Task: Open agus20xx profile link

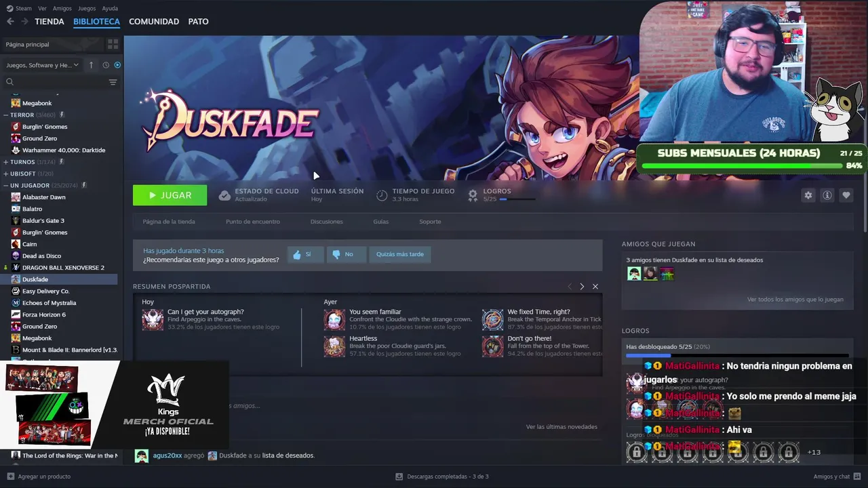Action: tap(167, 455)
